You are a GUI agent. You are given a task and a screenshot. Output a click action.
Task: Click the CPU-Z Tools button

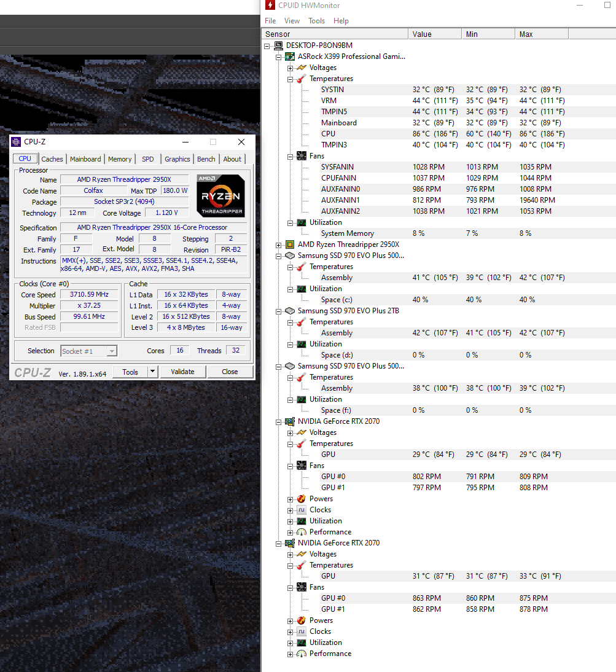(x=130, y=372)
